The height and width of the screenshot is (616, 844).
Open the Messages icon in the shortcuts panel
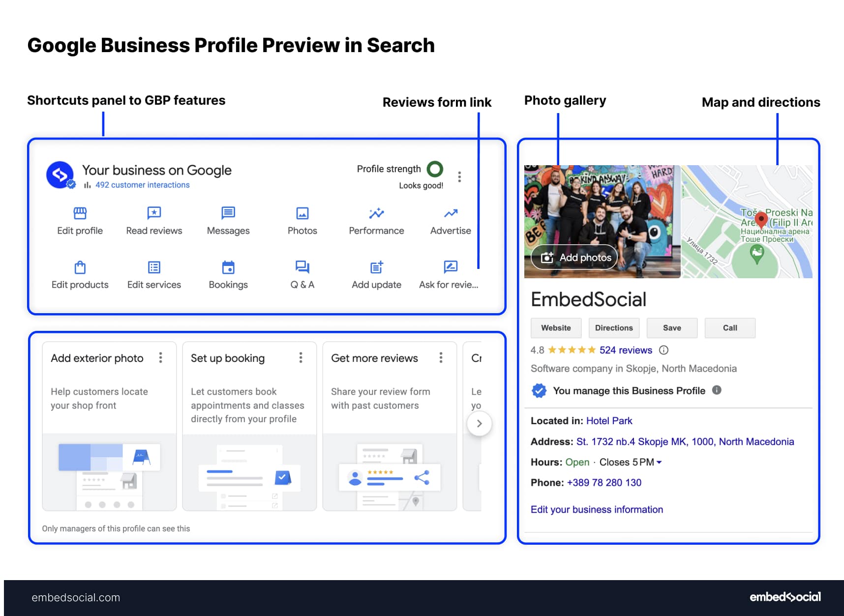pyautogui.click(x=228, y=213)
